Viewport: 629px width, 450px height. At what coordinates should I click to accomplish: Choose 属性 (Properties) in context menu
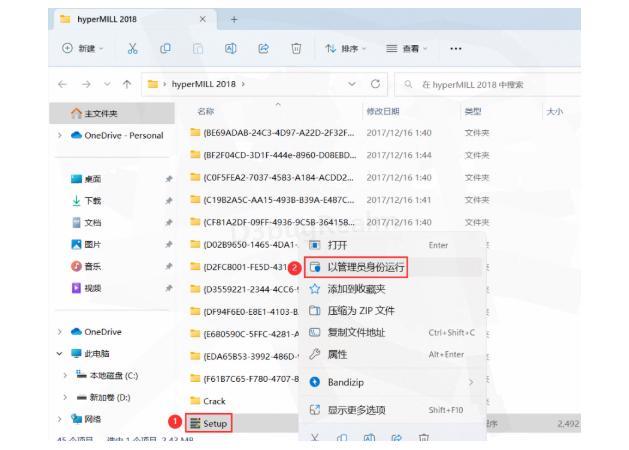pyautogui.click(x=392, y=355)
